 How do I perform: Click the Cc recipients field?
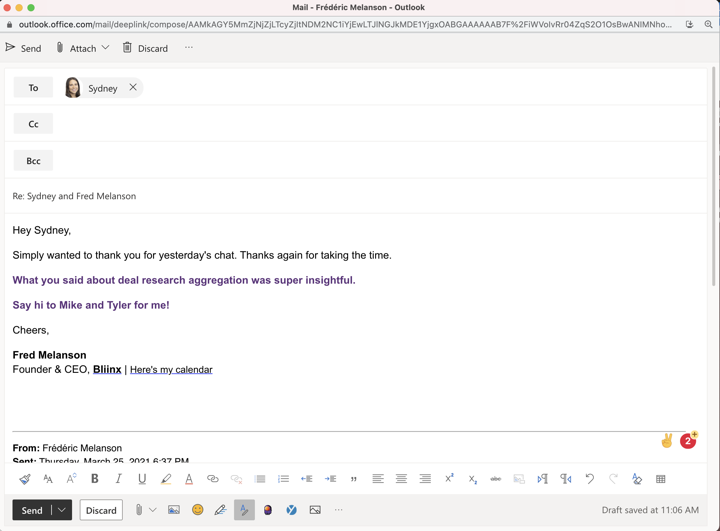379,124
